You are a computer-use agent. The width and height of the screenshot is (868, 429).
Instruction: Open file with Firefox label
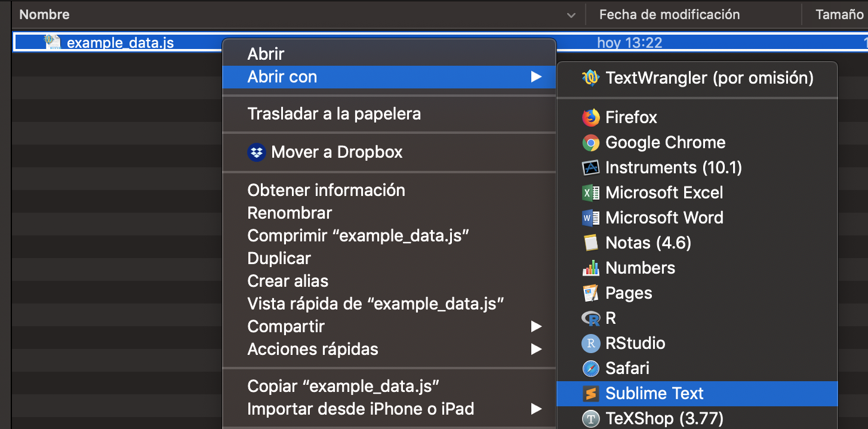(x=631, y=118)
